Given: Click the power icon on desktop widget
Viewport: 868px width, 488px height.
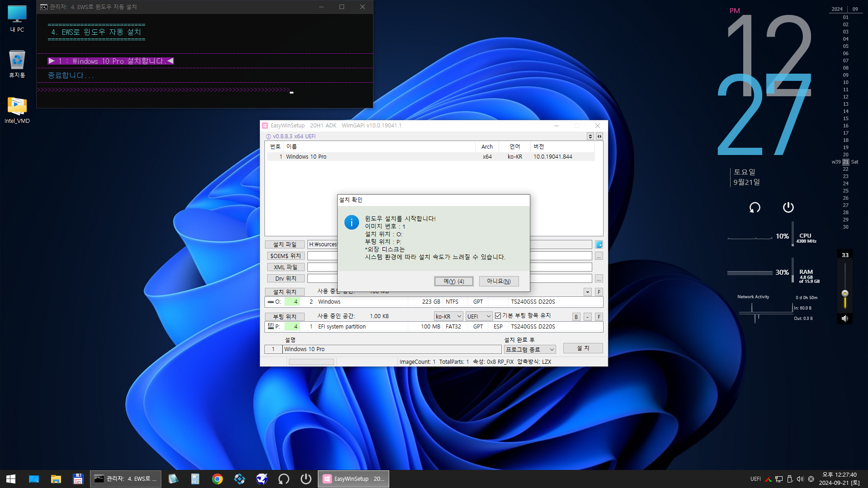Looking at the screenshot, I should coord(788,207).
